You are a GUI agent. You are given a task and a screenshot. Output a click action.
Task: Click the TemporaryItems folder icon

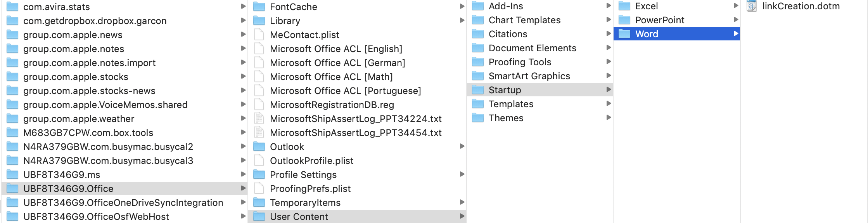(x=259, y=202)
